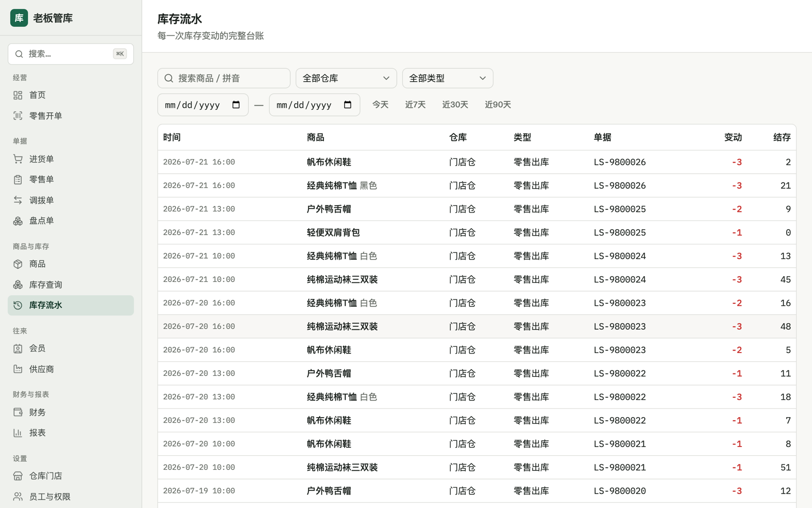Open 员工与权限 settings
Image resolution: width=812 pixels, height=508 pixels.
click(x=71, y=497)
